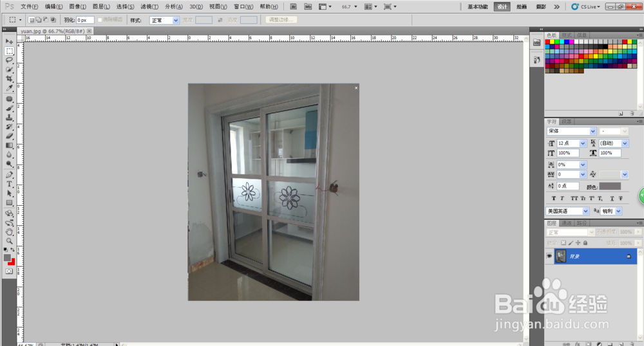Switch to the 基本功能 workspace
The height and width of the screenshot is (346, 644).
tap(478, 6)
